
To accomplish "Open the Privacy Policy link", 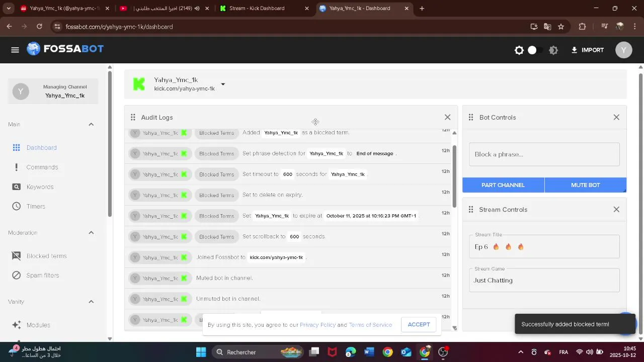I will coord(317,325).
